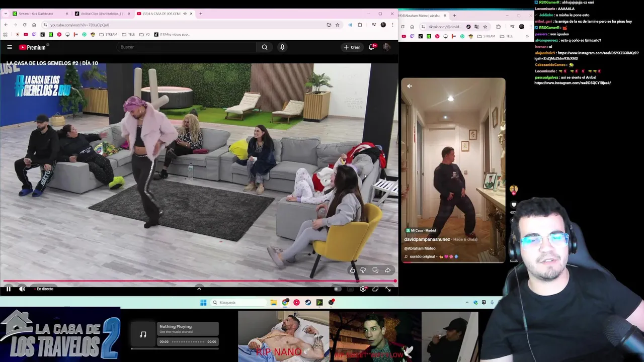
Task: Jump to live via En directo
Action: (43, 289)
